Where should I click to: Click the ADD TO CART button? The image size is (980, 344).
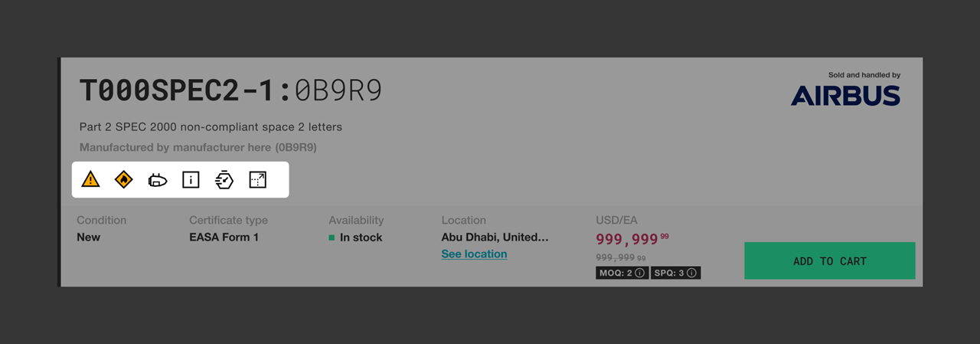[x=830, y=260]
